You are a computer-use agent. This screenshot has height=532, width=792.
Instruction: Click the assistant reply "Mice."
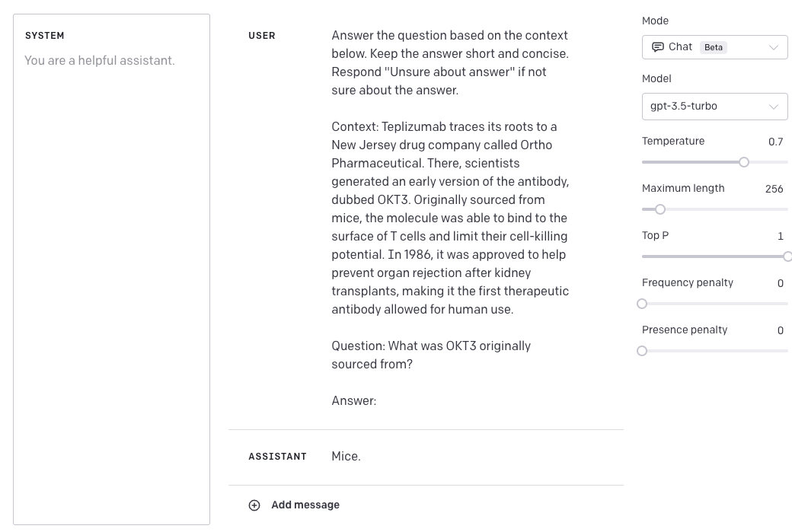click(x=346, y=457)
